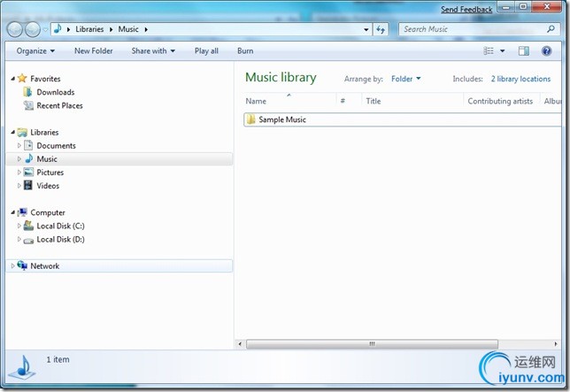Viewport: 570px width, 392px height.
Task: Click the Downloads folder icon
Action: (28, 92)
